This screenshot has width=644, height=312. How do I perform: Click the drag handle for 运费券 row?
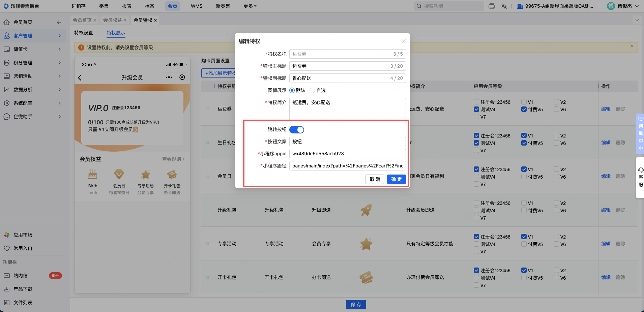(207, 109)
